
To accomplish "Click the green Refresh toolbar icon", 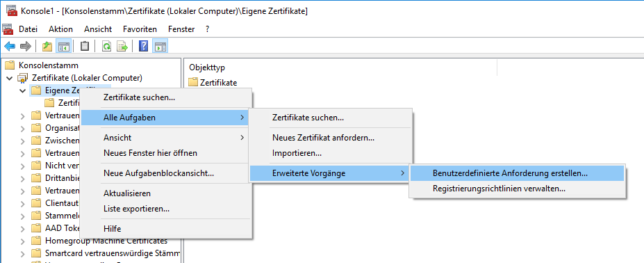I will click(x=106, y=46).
